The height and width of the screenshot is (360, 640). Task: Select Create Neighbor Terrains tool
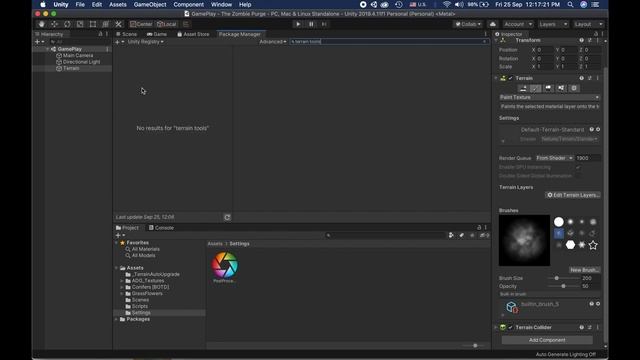[x=523, y=88]
